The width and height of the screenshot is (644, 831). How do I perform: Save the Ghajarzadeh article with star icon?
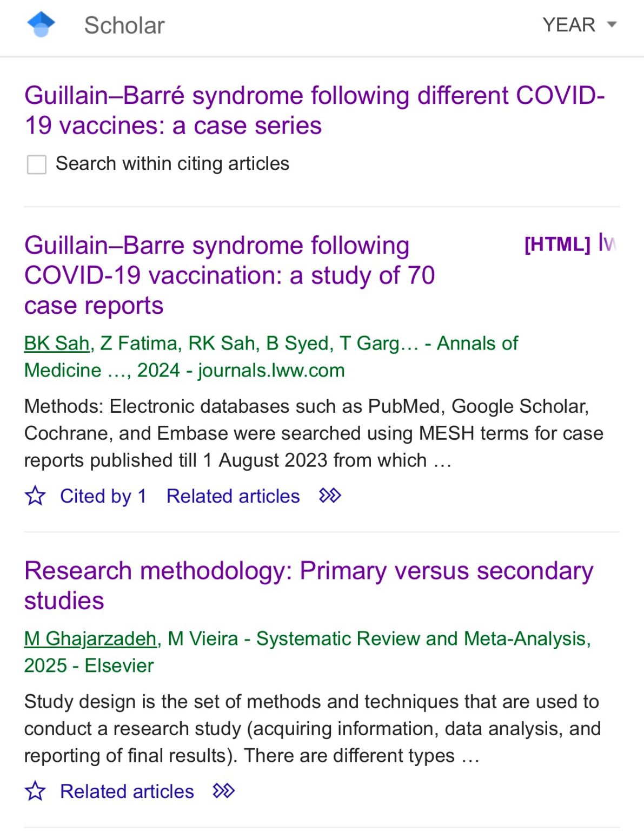[x=36, y=791]
